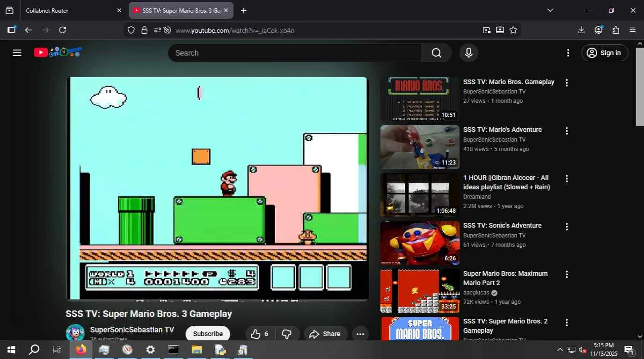Open "1 HOUR ||Gibran Alcocer" title link
Viewport: 644px width, 359px height.
pos(507,182)
